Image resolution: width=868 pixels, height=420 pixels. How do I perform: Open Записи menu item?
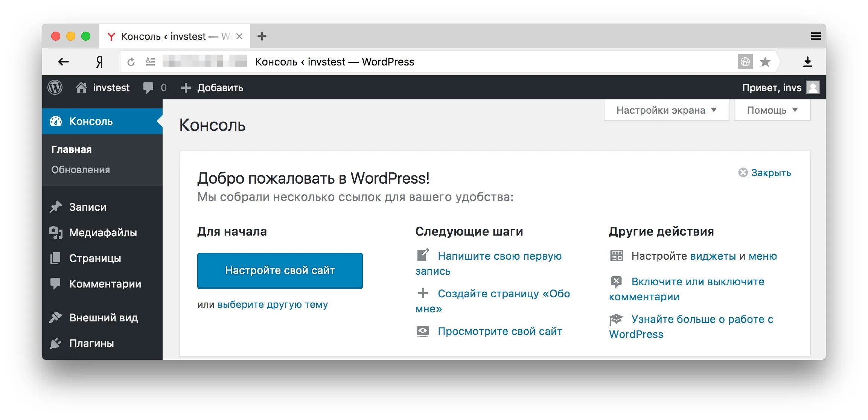102,207
